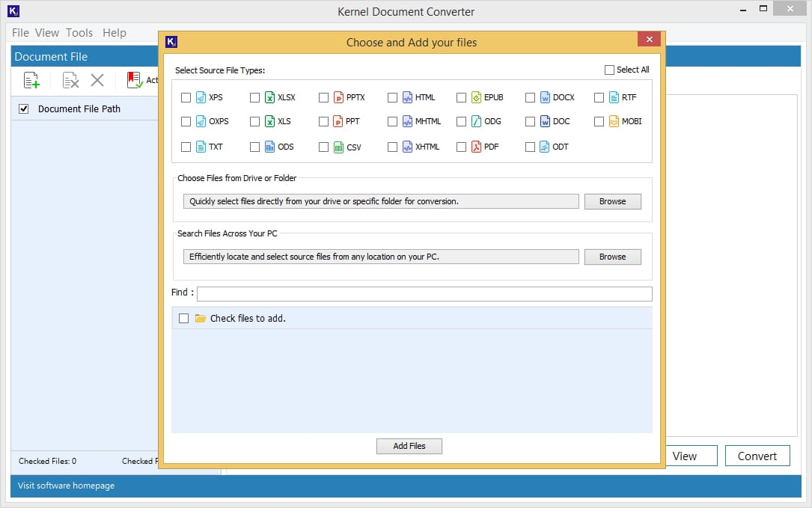
Task: Tick the DOC checkbox
Action: tap(531, 121)
